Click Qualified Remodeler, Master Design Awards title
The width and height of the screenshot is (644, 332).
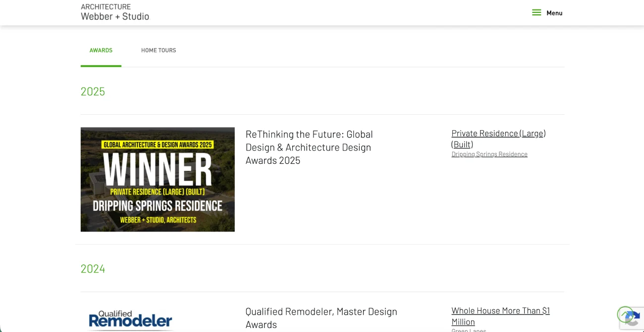[321, 318]
